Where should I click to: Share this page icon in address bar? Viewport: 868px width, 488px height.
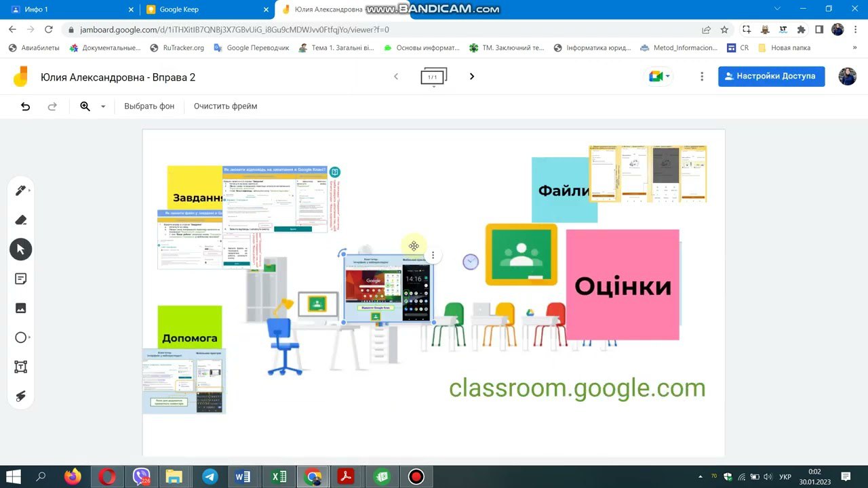click(706, 29)
